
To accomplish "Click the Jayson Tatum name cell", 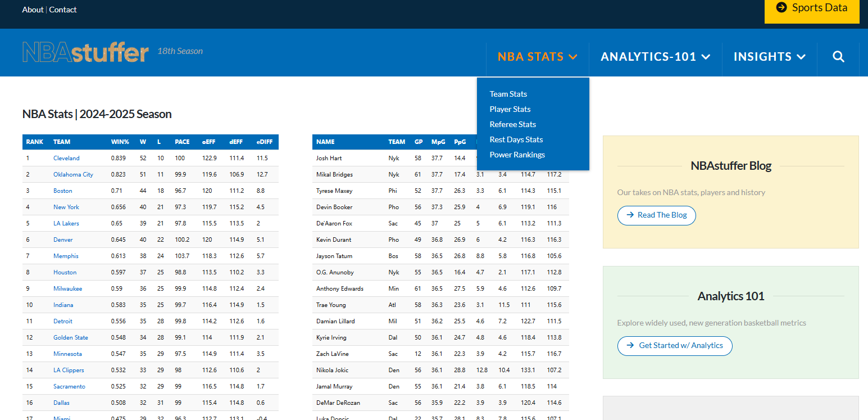I will pyautogui.click(x=334, y=256).
